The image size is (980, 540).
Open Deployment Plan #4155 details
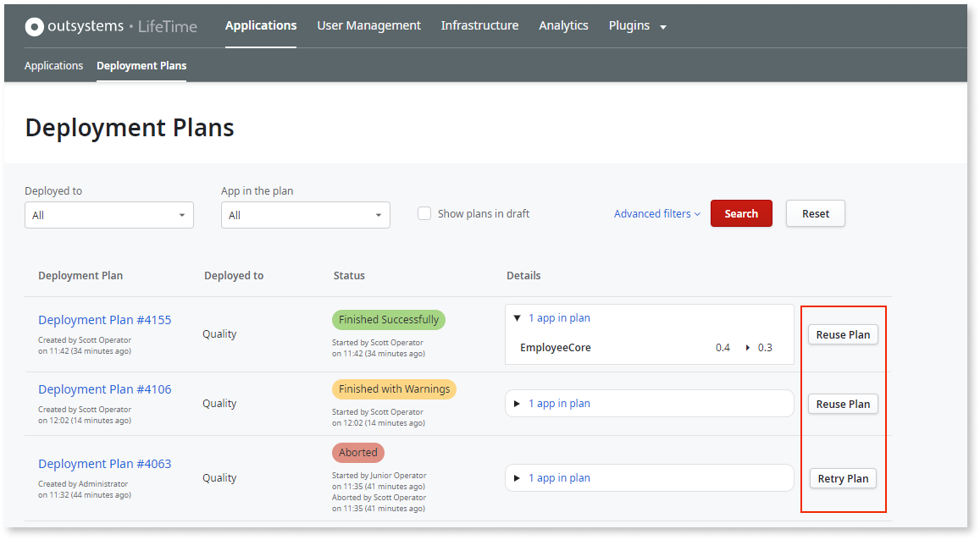(x=104, y=319)
